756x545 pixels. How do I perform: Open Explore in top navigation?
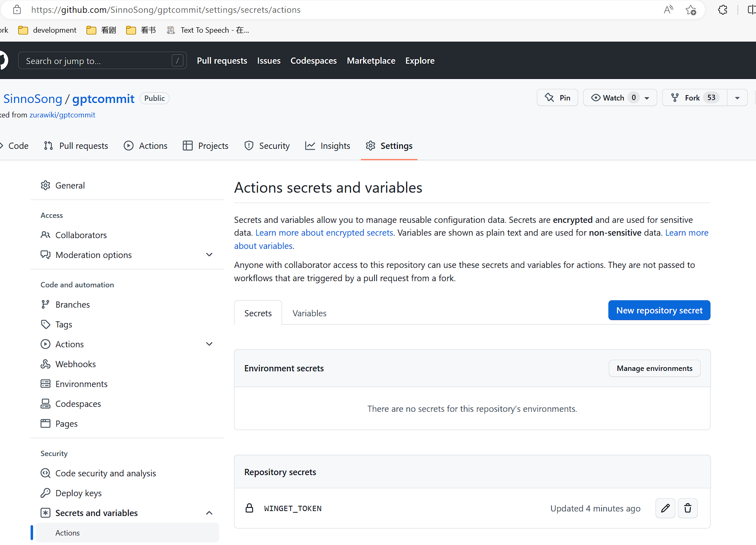coord(420,61)
